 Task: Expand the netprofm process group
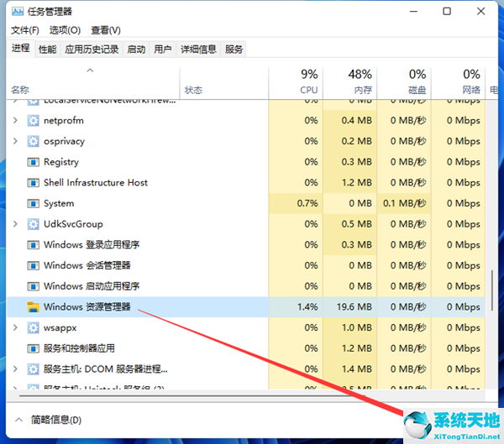tap(15, 121)
